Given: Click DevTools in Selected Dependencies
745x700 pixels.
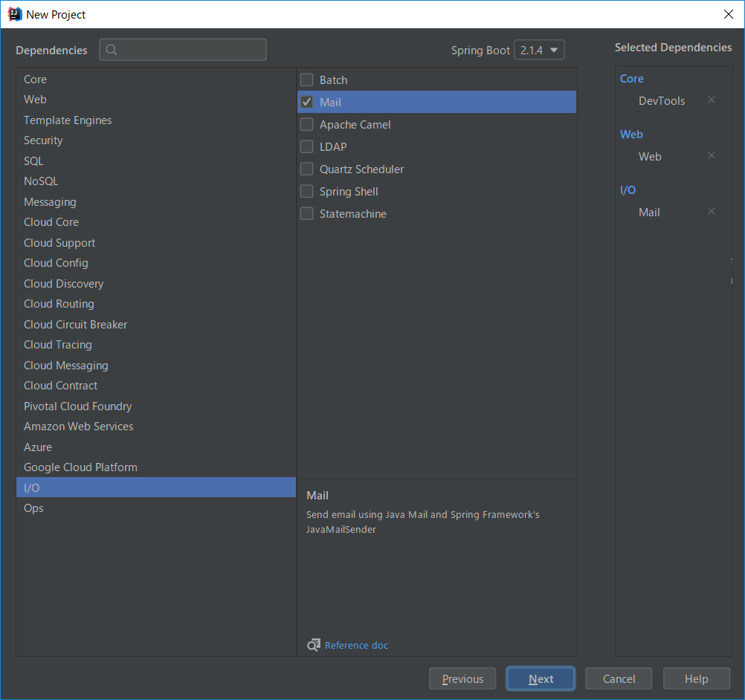Looking at the screenshot, I should click(662, 100).
